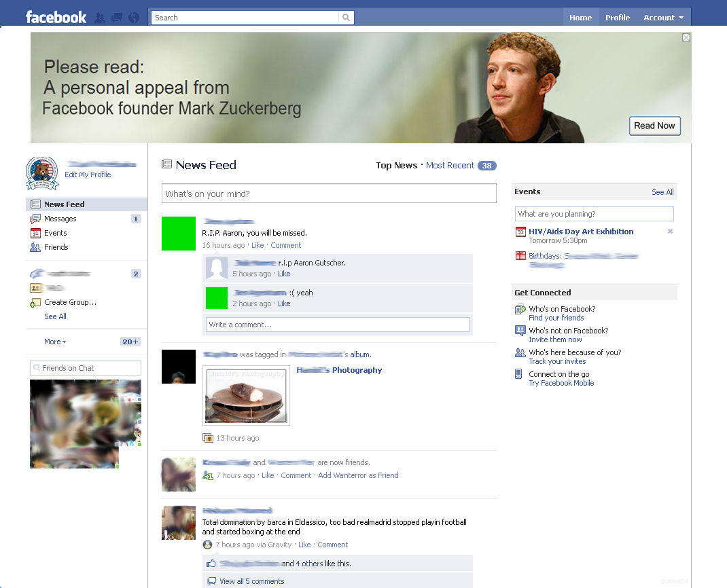
Task: Expand the More sidebar section
Action: coord(55,342)
